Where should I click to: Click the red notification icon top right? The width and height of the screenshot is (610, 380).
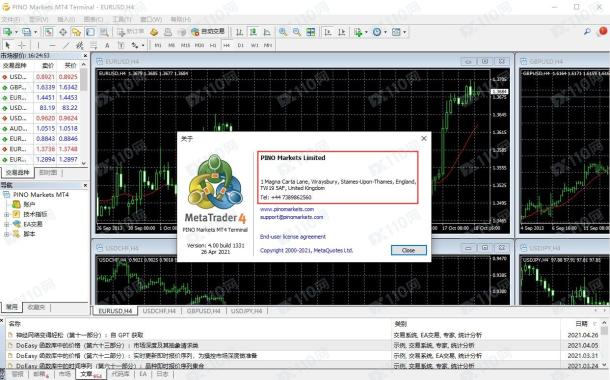[603, 31]
